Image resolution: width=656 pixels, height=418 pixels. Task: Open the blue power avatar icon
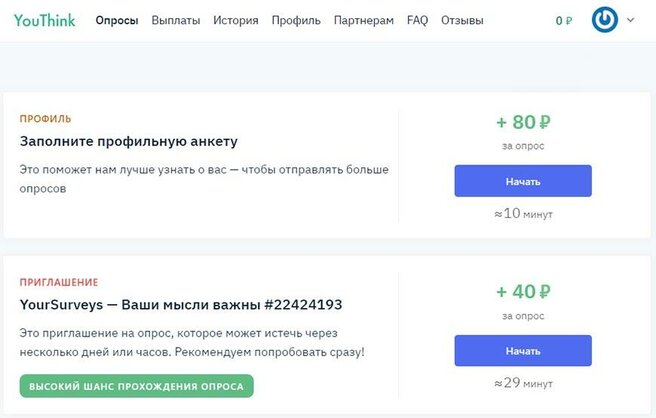pos(605,20)
